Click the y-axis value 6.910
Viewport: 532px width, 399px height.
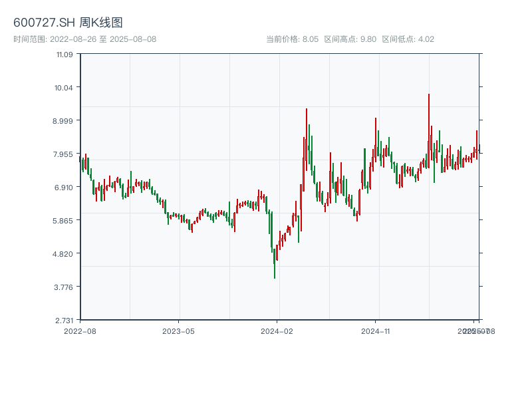(x=63, y=188)
